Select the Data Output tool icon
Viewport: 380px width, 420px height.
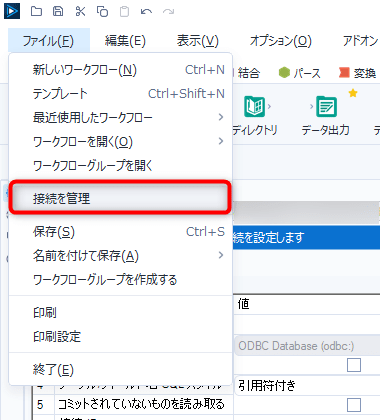click(326, 106)
